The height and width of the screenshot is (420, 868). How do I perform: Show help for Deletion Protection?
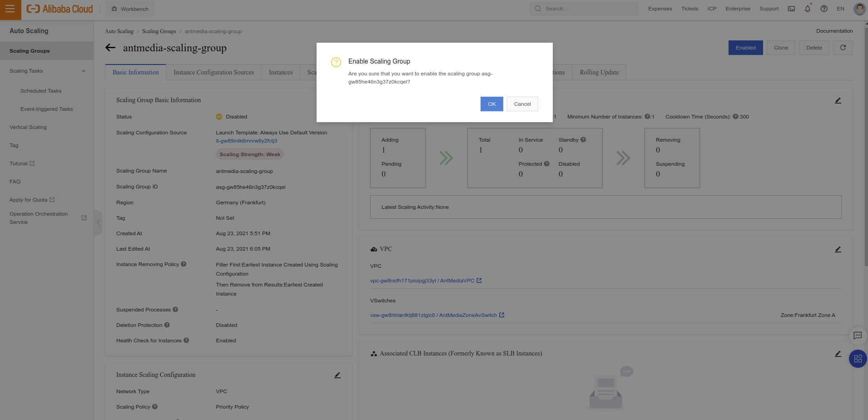[x=167, y=325]
